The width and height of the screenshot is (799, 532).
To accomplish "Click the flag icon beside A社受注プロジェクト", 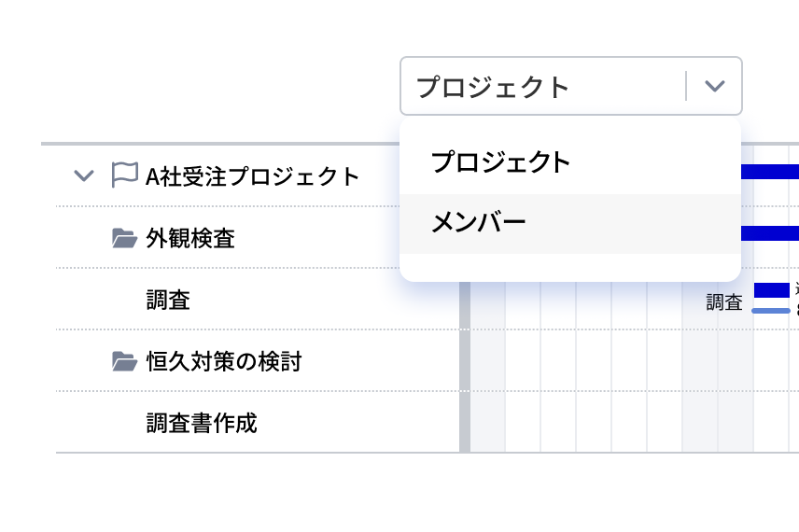I will click(x=124, y=175).
